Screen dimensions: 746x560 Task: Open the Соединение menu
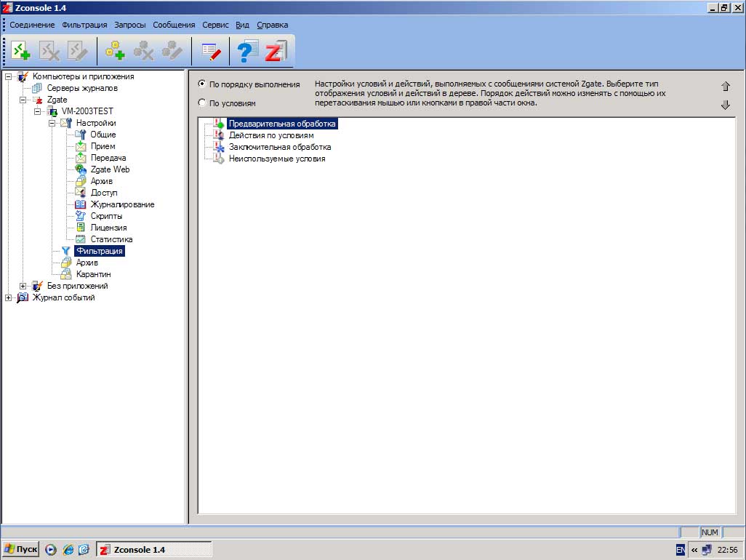32,25
